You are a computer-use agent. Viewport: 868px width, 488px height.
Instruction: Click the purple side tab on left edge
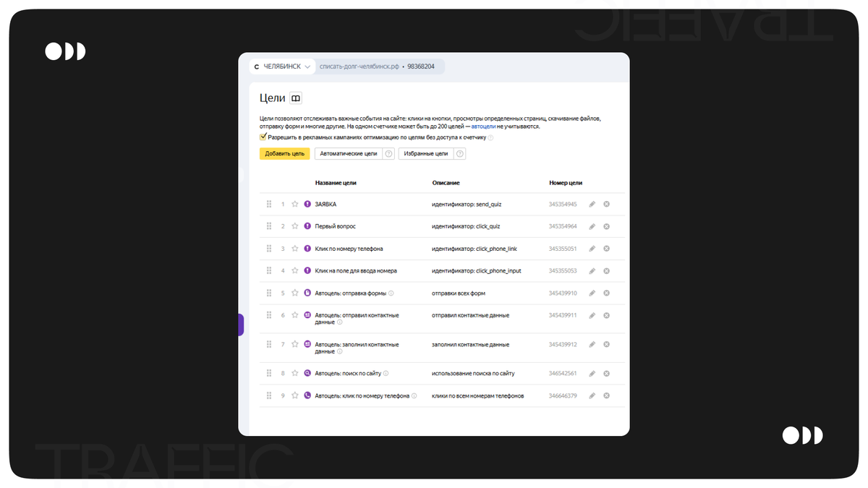pyautogui.click(x=241, y=325)
